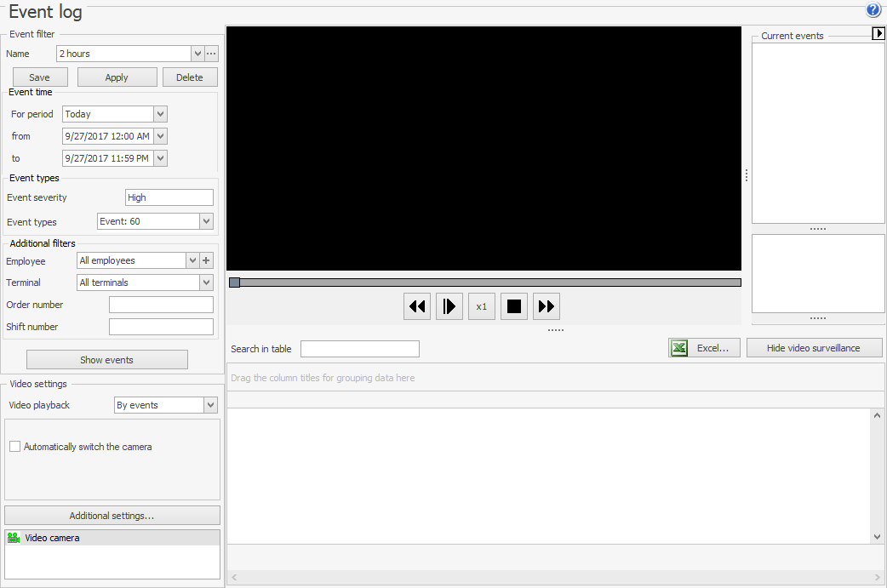Expand the Event types dropdown
The width and height of the screenshot is (887, 588).
point(206,221)
